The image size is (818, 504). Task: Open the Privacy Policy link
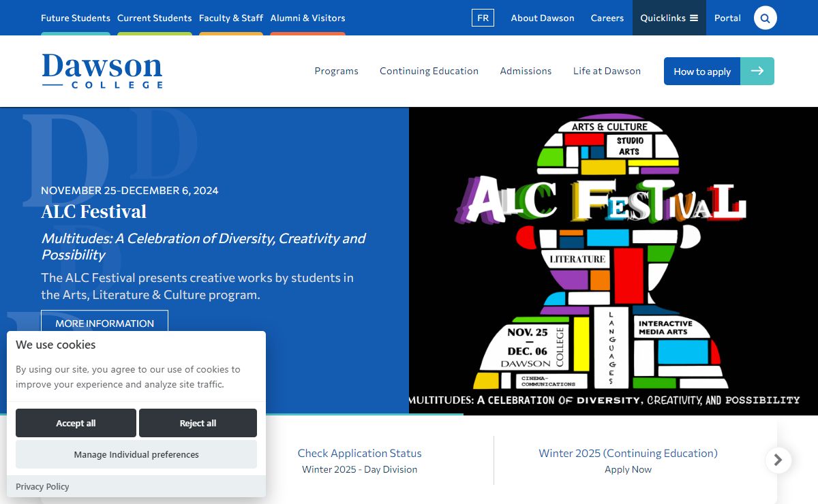(x=42, y=486)
